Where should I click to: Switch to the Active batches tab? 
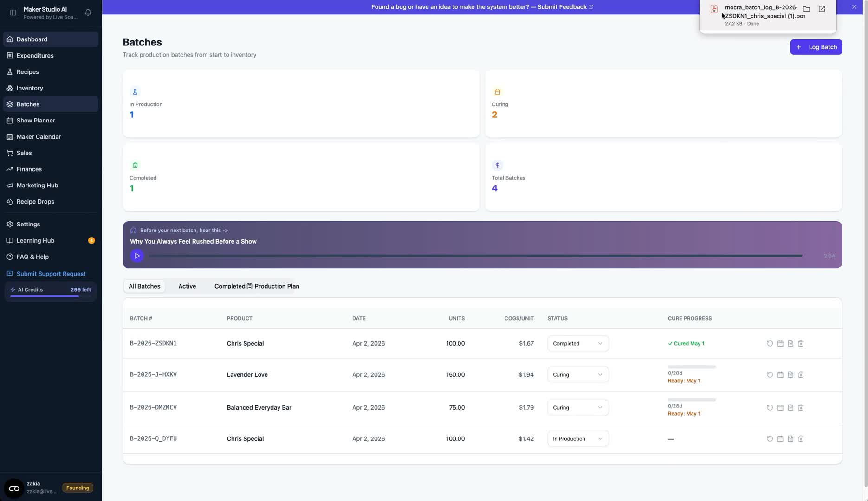[187, 286]
